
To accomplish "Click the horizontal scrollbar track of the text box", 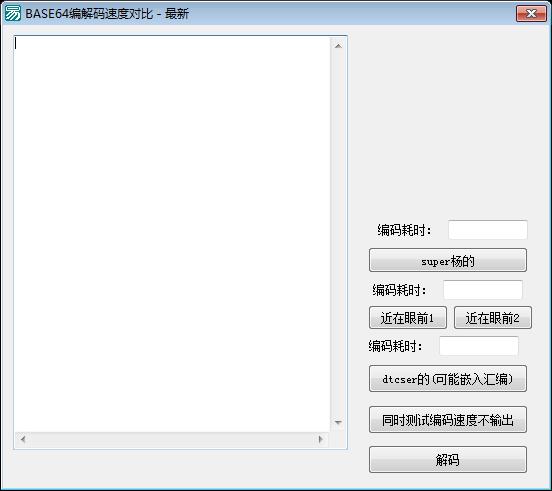I will click(x=172, y=439).
